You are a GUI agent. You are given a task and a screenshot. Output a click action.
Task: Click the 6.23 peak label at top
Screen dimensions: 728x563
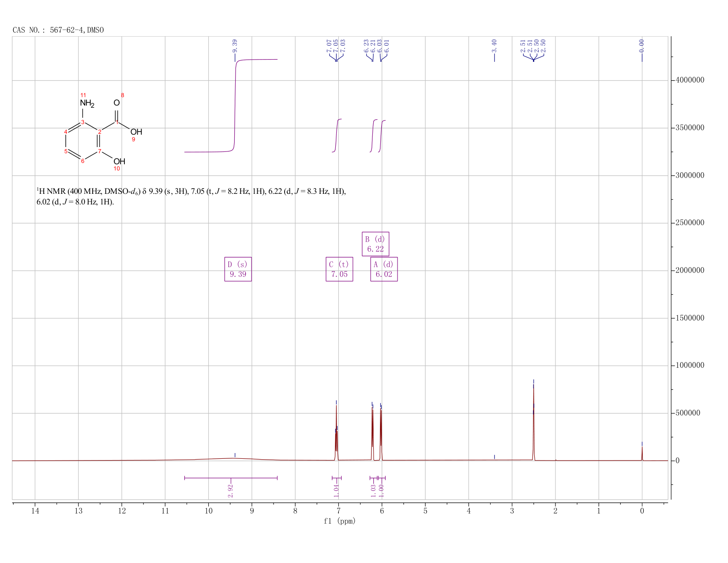[x=366, y=46]
